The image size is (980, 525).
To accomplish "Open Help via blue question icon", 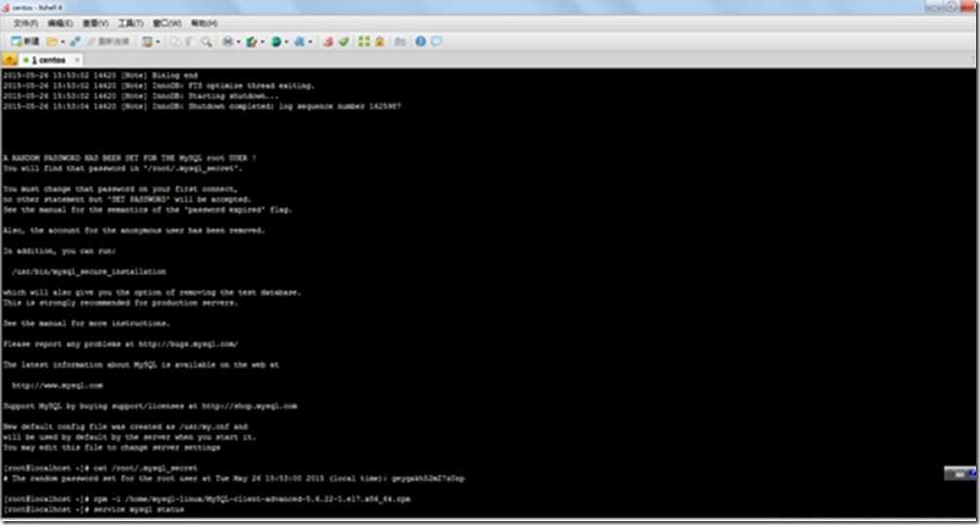I will tap(420, 41).
